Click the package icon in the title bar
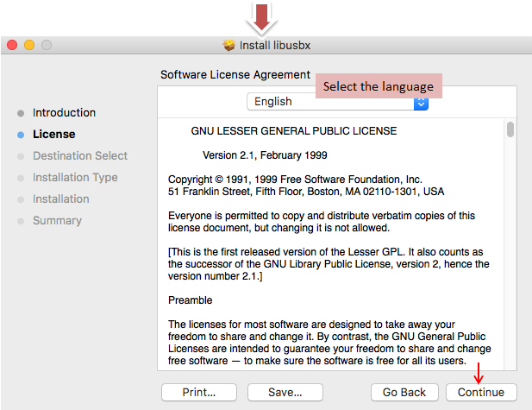The height and width of the screenshot is (410, 532). click(228, 45)
